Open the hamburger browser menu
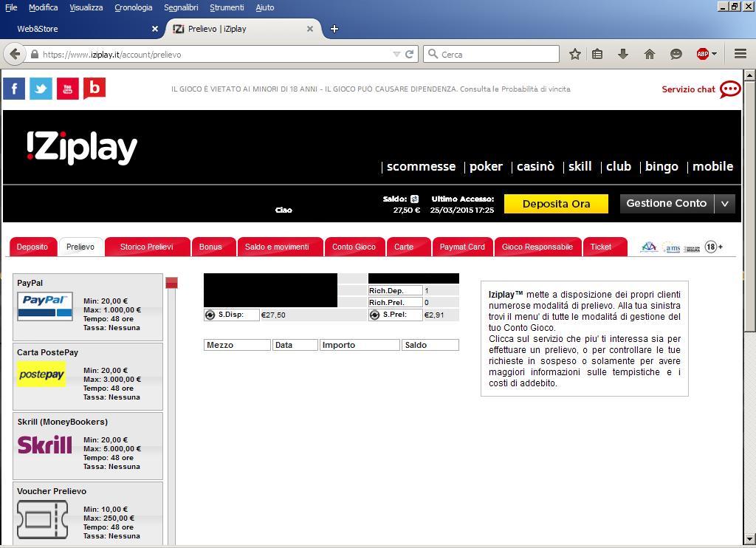The height and width of the screenshot is (548, 756). tap(740, 54)
